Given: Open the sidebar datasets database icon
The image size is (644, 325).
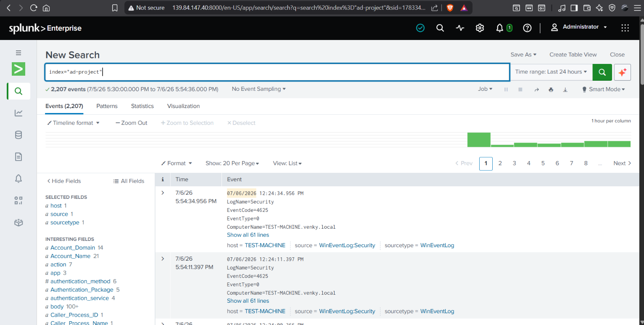Looking at the screenshot, I should [x=18, y=135].
